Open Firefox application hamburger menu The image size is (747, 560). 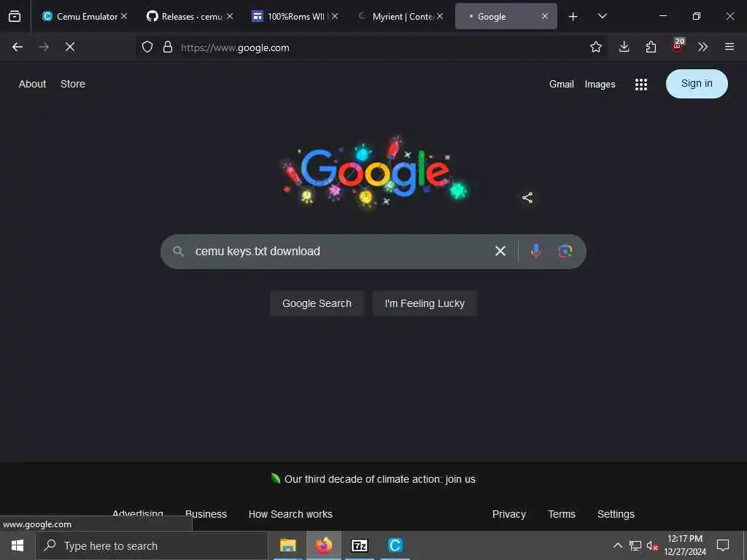[x=729, y=47]
